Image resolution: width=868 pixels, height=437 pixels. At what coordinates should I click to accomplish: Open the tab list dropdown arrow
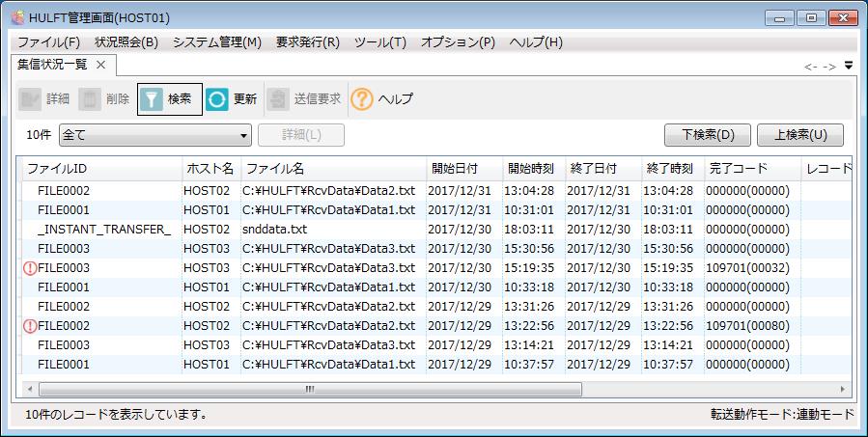tap(849, 66)
